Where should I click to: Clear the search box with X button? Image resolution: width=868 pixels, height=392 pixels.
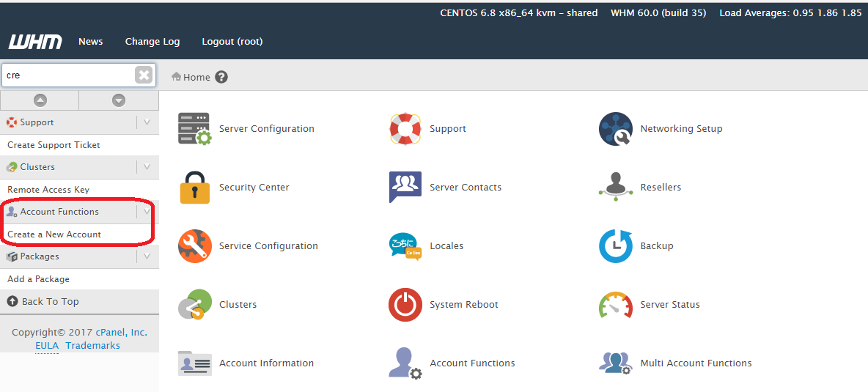(144, 75)
